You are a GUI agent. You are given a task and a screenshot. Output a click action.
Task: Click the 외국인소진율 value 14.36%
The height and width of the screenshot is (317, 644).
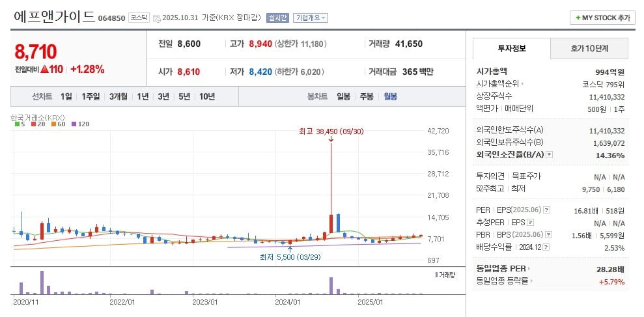click(x=610, y=156)
